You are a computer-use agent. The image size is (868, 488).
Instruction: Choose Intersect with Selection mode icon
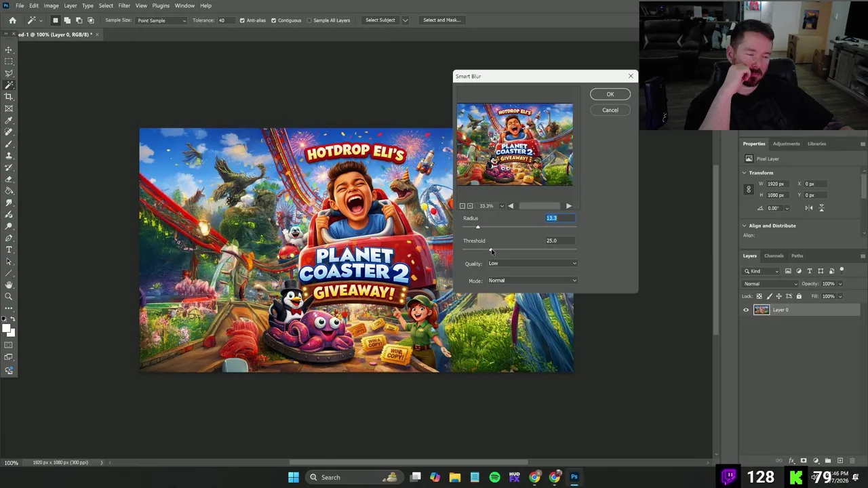coord(90,20)
